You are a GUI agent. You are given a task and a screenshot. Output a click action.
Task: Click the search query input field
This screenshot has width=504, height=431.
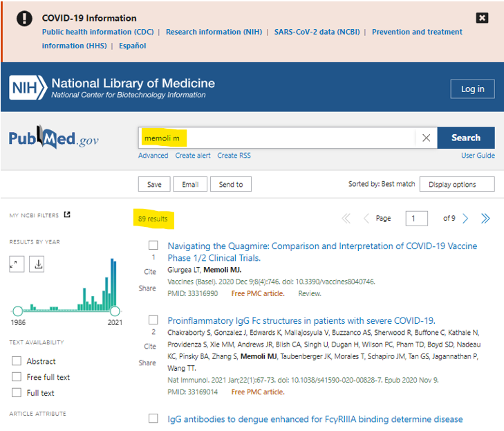coord(278,138)
